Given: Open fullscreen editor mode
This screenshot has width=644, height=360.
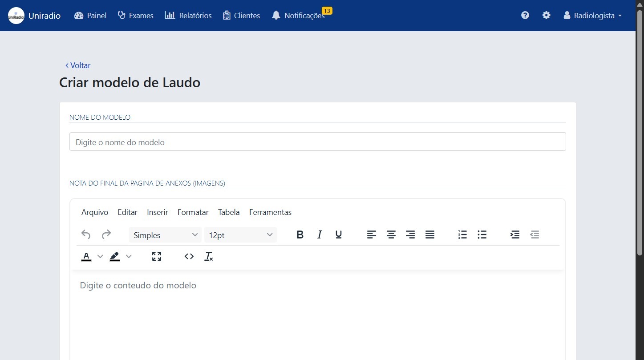Looking at the screenshot, I should coord(156,256).
